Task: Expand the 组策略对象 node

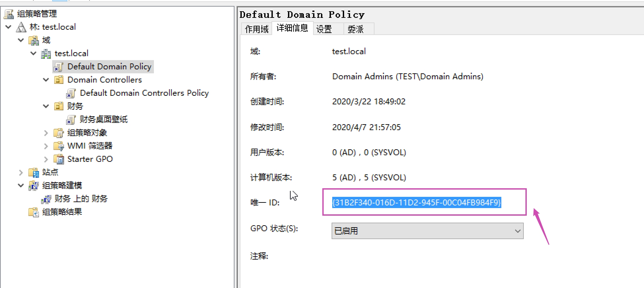Action: tap(46, 133)
